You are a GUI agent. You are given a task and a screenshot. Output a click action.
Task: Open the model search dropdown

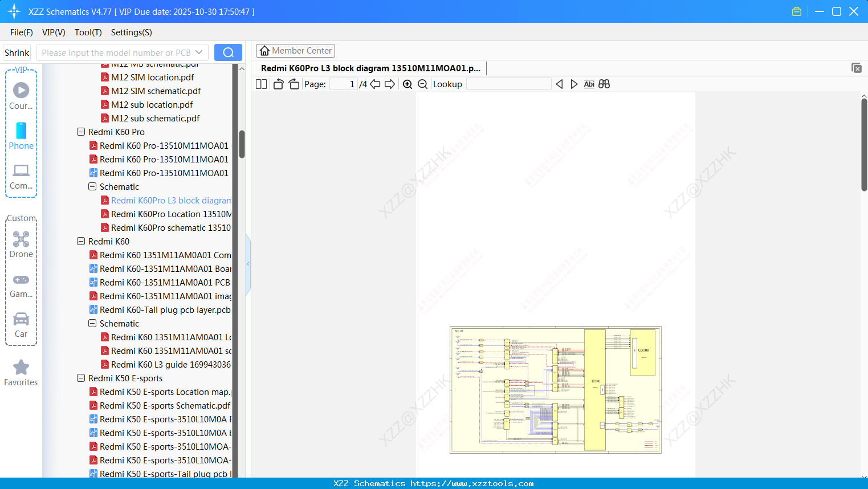point(199,52)
